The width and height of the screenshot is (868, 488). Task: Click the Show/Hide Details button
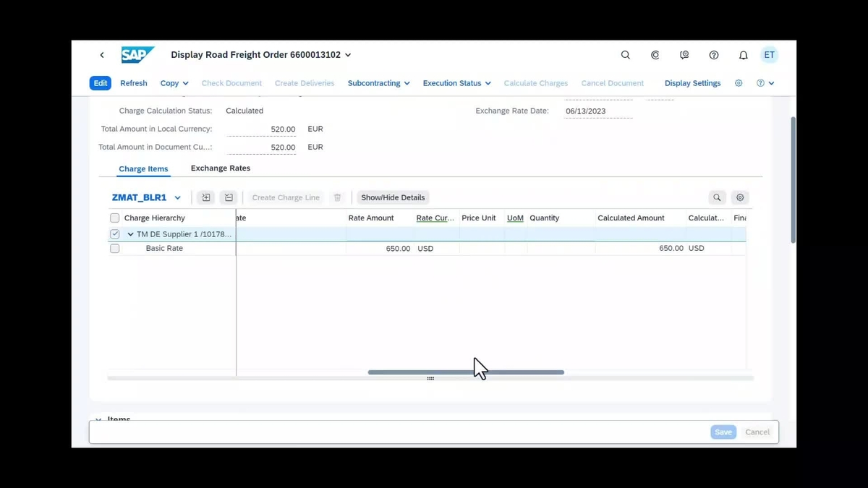392,197
